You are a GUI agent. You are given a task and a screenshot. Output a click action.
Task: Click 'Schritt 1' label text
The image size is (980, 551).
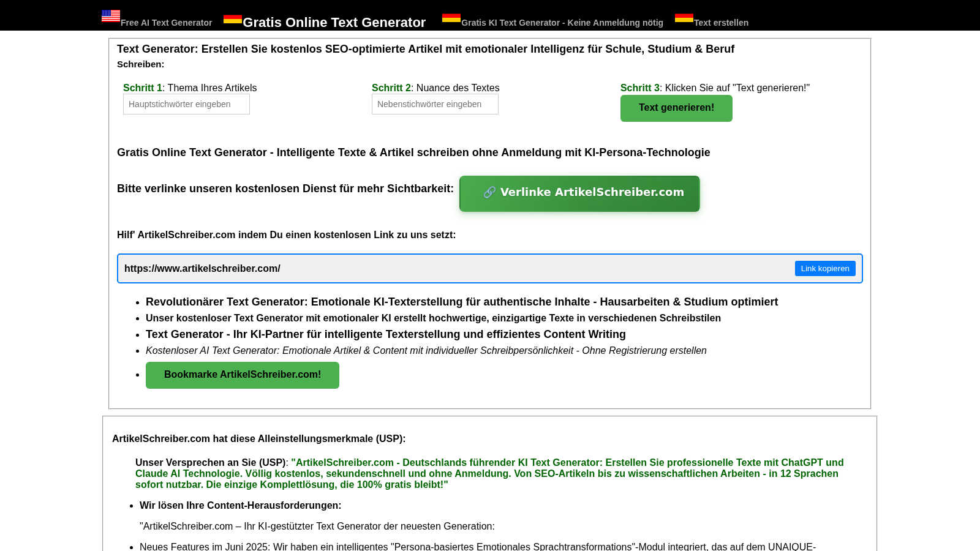coord(143,88)
